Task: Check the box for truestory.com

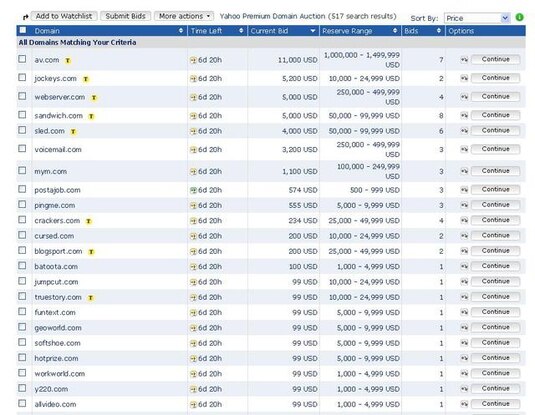Action: pyautogui.click(x=22, y=296)
